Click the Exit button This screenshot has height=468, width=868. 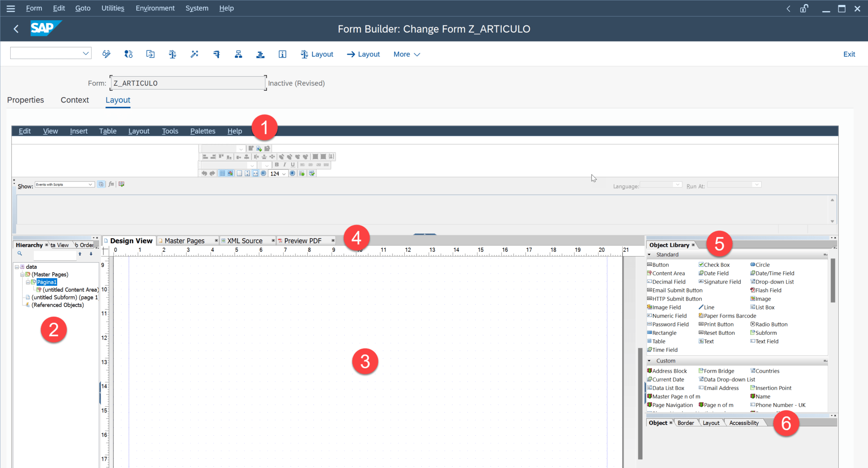[x=849, y=54]
